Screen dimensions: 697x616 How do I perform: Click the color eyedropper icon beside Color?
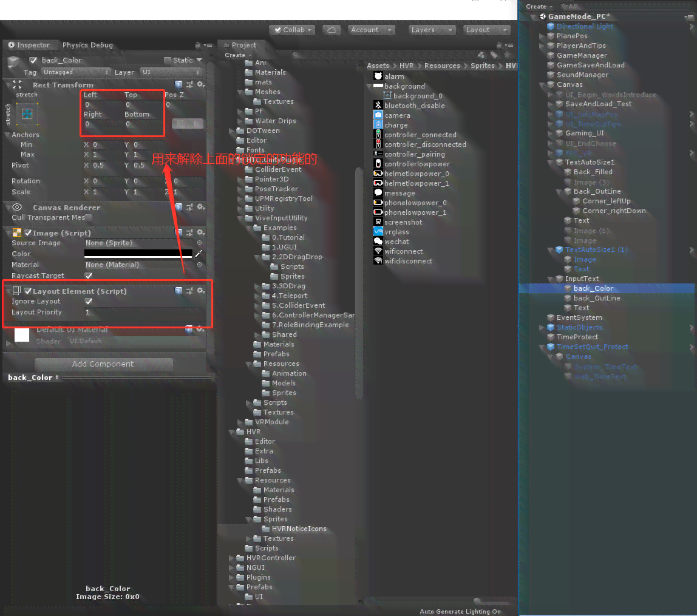[199, 254]
